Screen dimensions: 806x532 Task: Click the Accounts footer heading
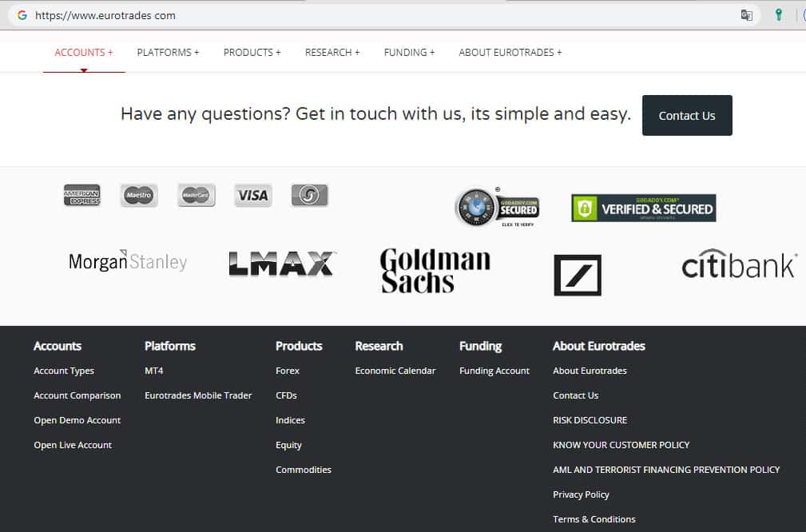[58, 346]
